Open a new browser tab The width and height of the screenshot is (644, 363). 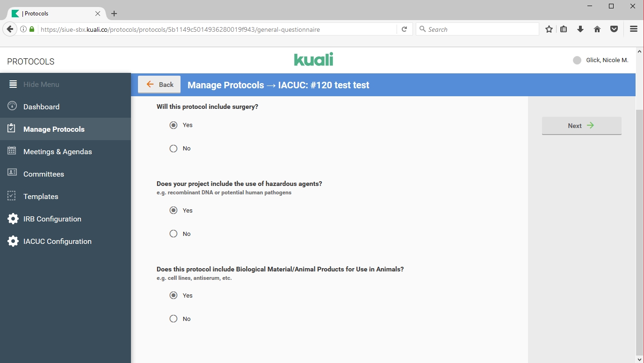(114, 14)
